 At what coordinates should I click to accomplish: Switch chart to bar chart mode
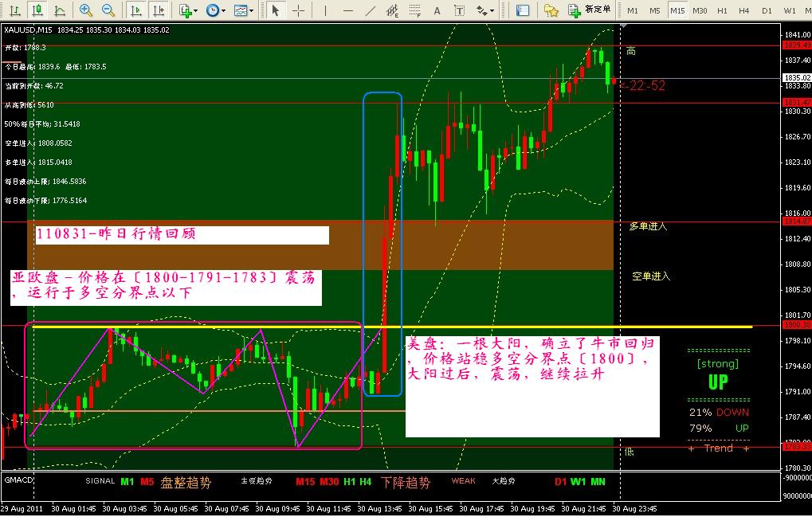click(14, 10)
